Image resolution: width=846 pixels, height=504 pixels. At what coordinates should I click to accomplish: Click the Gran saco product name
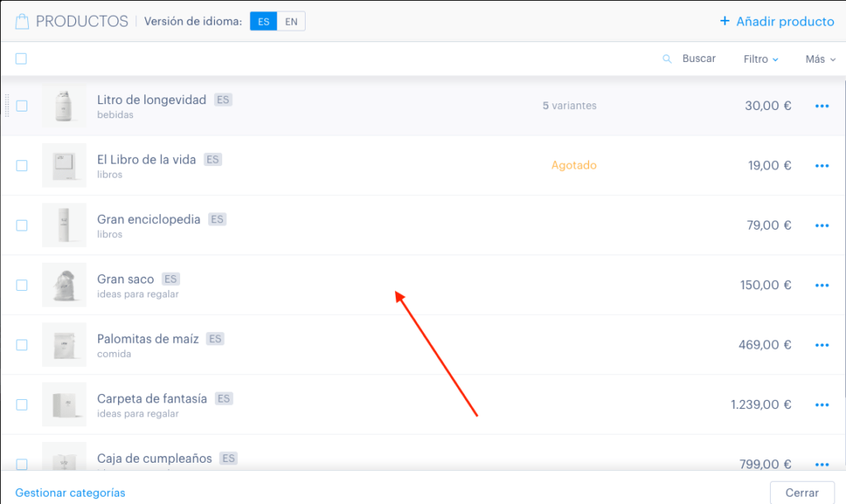coord(126,279)
